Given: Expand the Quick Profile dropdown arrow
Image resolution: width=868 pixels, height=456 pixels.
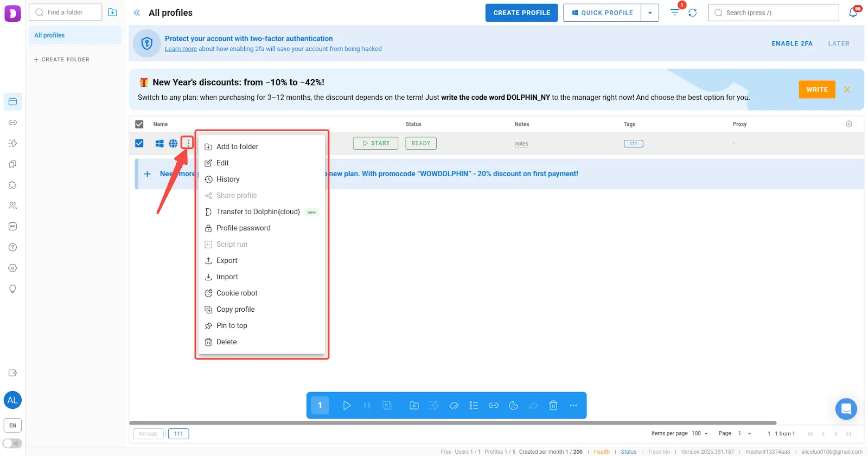Looking at the screenshot, I should 650,13.
